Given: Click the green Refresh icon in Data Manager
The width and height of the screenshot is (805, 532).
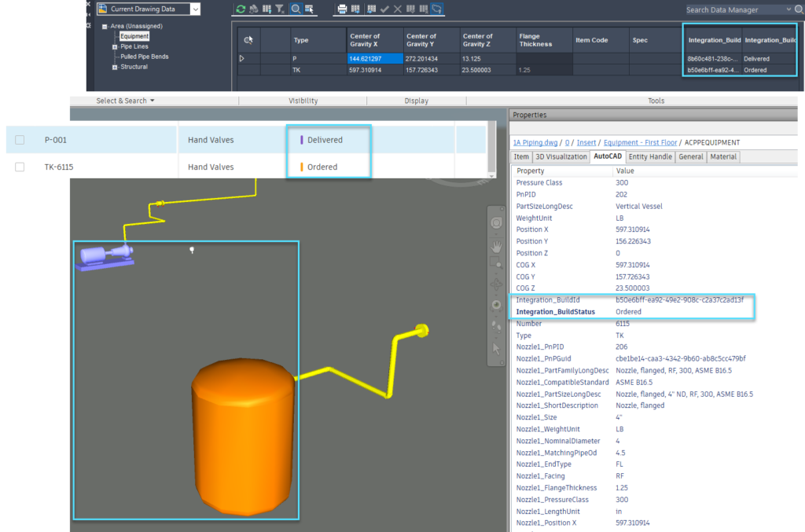Looking at the screenshot, I should [x=242, y=9].
